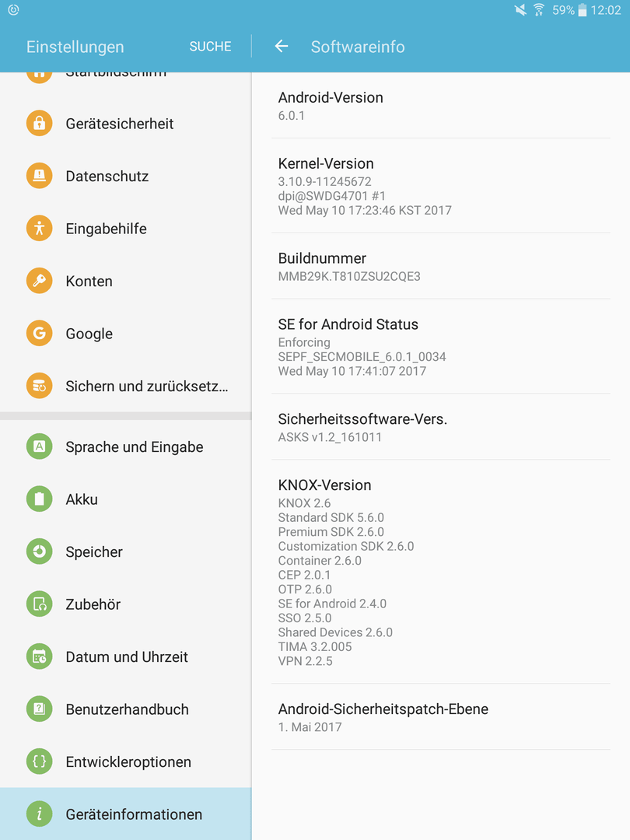Screen dimensions: 630x840
Task: Tap the Geräteinformationen info icon
Action: click(39, 814)
